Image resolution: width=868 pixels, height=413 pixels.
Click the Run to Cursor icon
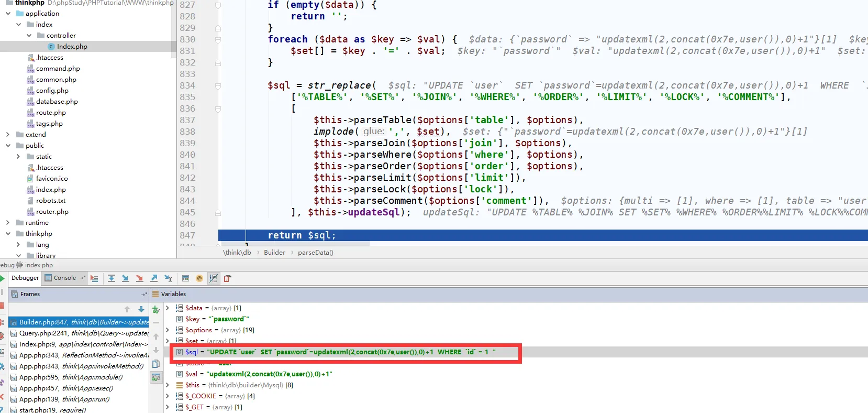(168, 278)
